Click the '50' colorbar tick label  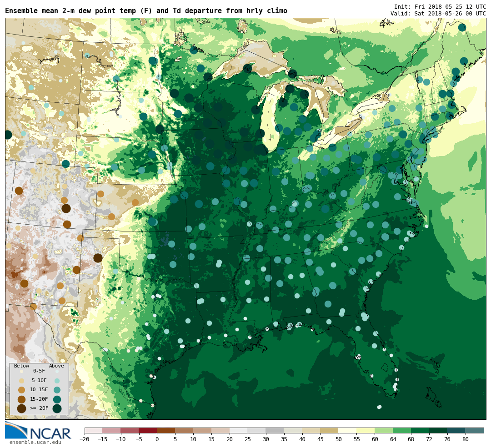339,439
